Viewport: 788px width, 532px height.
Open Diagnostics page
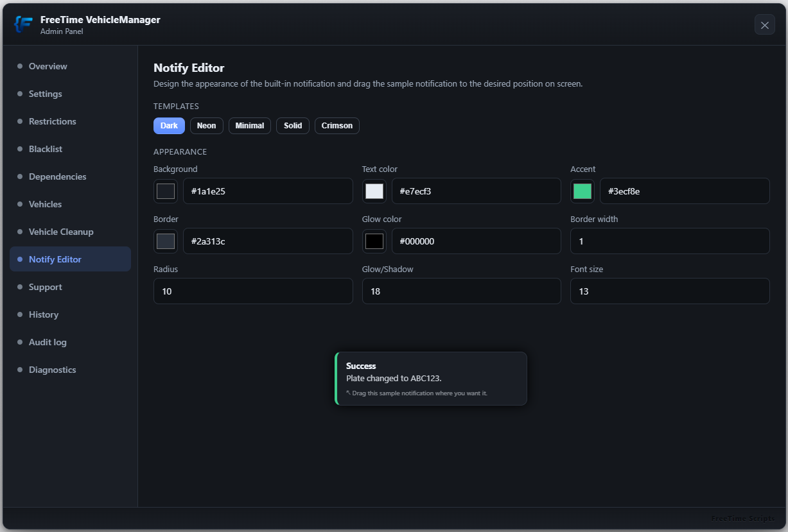pos(70,370)
